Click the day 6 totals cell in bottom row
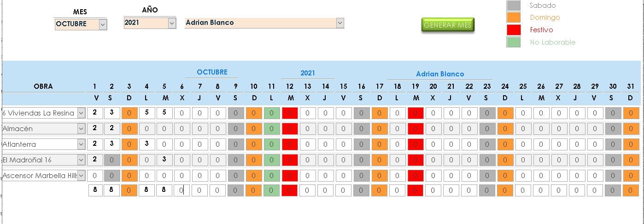The height and width of the screenshot is (224, 644). tap(182, 190)
